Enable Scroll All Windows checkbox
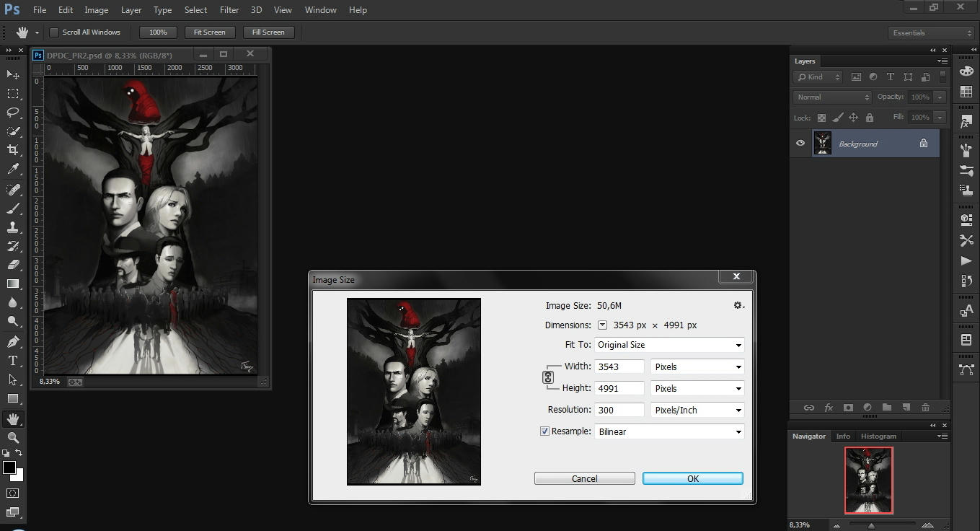Viewport: 980px width, 531px height. [54, 32]
